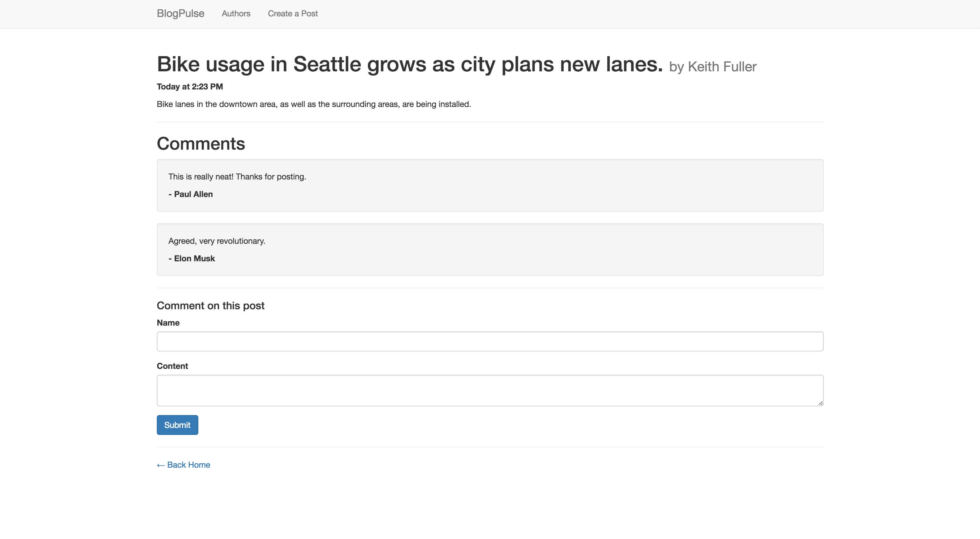Open the Authors nav item
The width and height of the screenshot is (980, 539).
click(x=236, y=14)
